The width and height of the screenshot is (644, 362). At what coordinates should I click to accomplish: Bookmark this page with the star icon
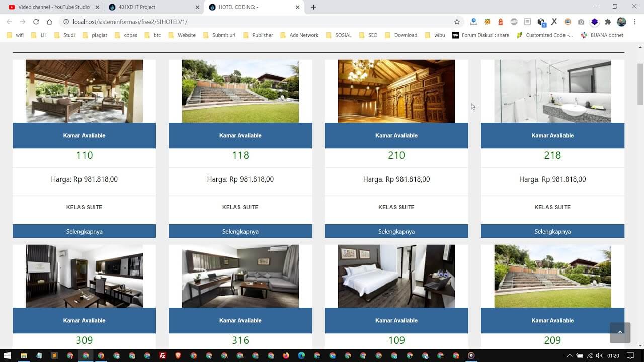coord(456,22)
